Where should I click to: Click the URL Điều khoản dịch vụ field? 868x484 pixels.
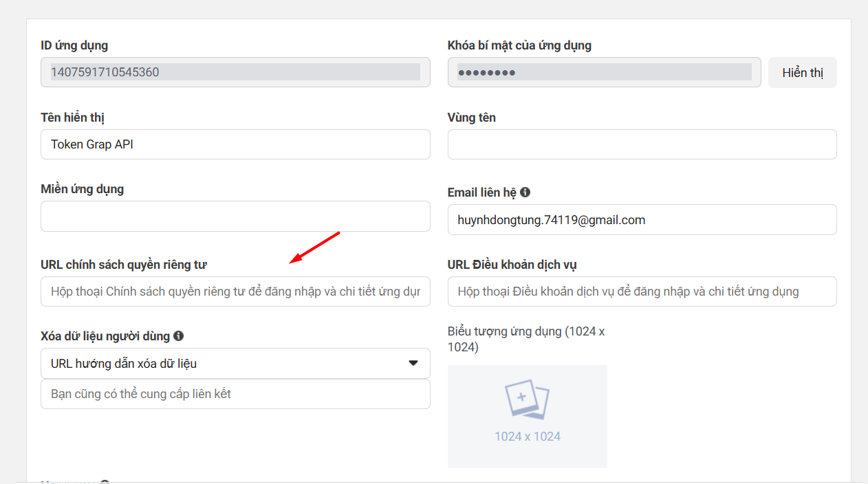[x=642, y=291]
